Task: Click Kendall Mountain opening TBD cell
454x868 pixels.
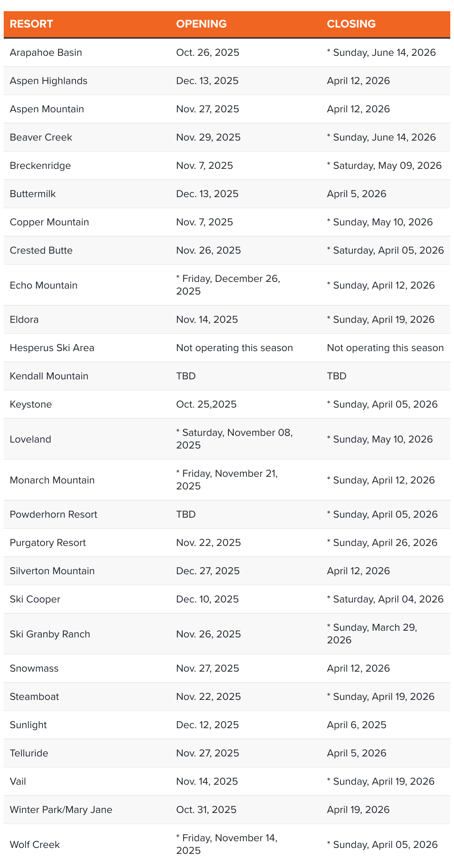Action: [186, 376]
